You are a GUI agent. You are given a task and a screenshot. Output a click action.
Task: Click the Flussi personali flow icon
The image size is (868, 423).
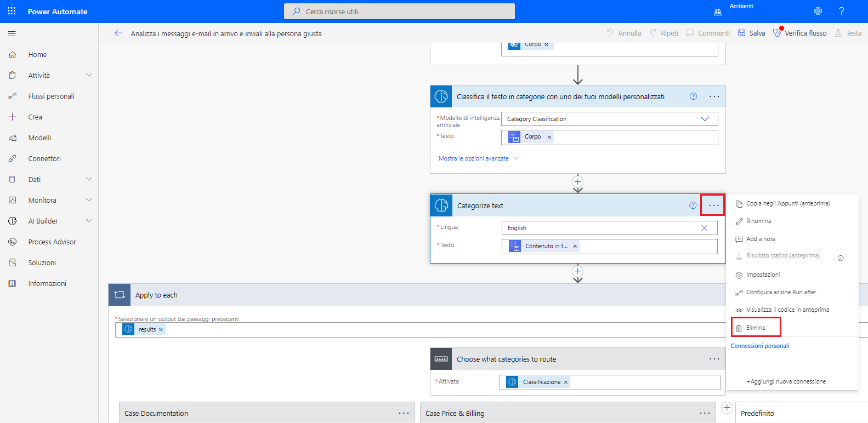tap(13, 96)
